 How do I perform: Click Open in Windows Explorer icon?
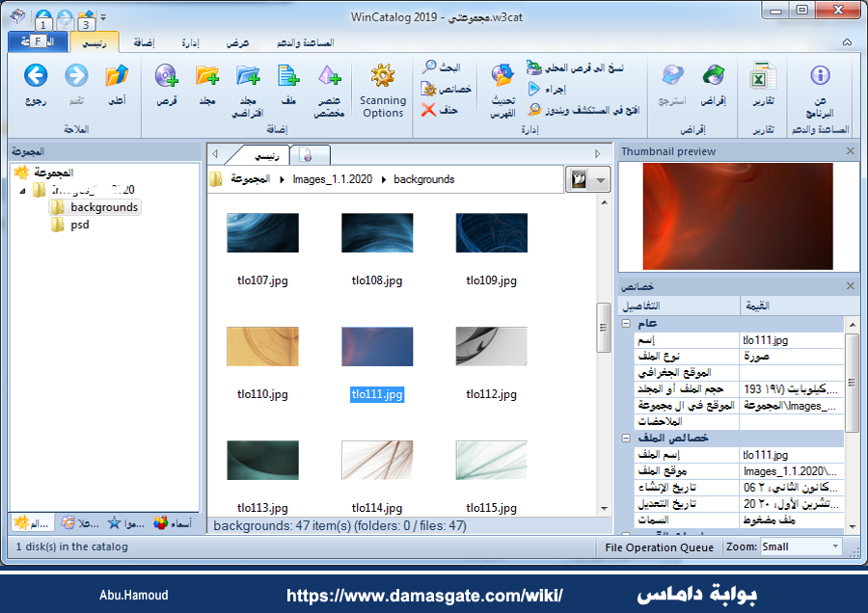coord(533,110)
